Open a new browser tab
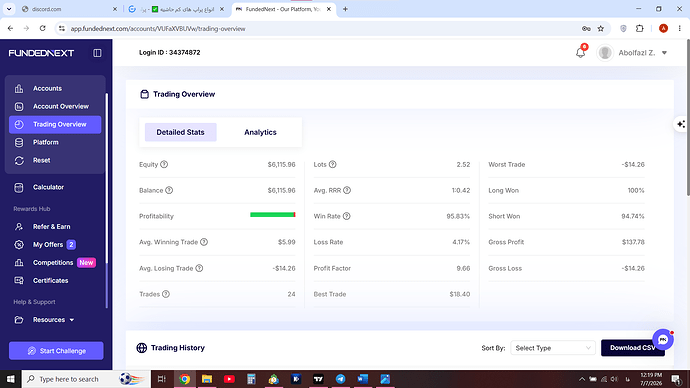This screenshot has height=388, width=690. (345, 9)
